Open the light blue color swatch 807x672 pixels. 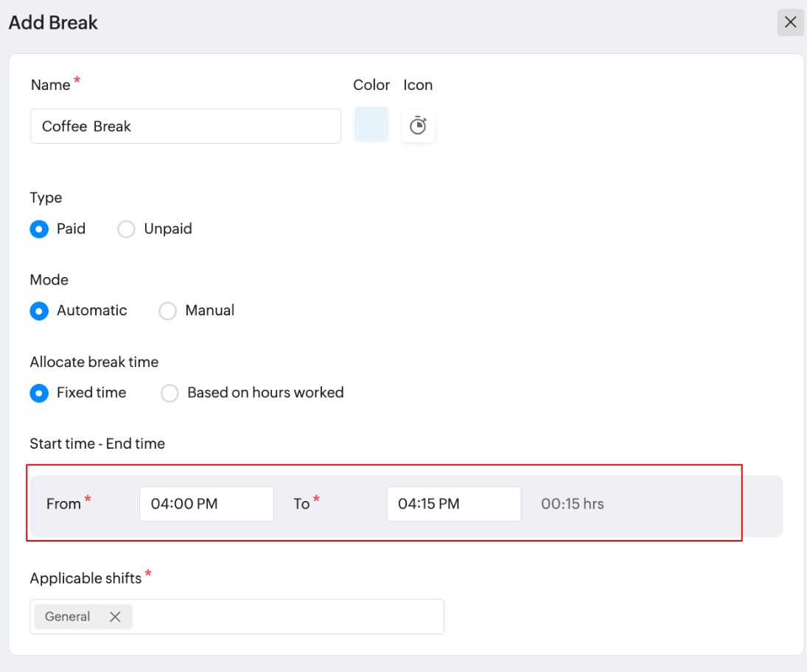(x=371, y=124)
